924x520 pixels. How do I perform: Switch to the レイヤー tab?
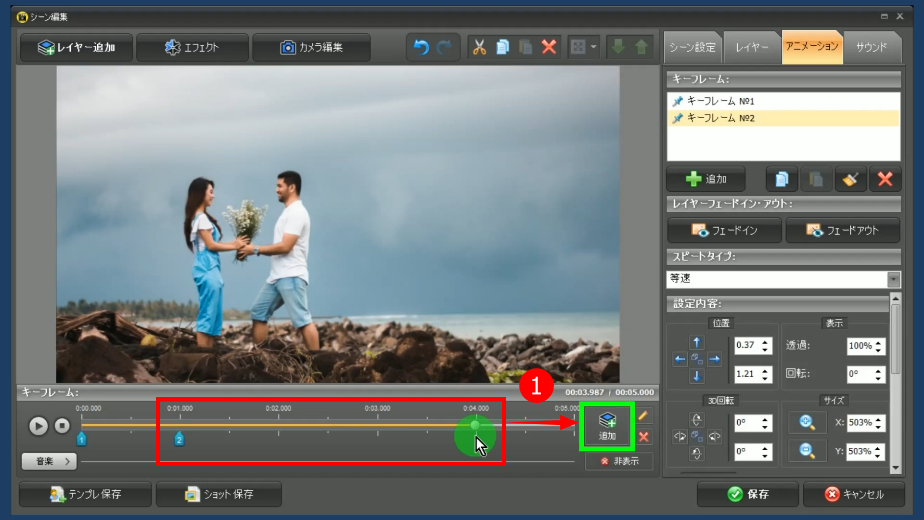[x=752, y=47]
